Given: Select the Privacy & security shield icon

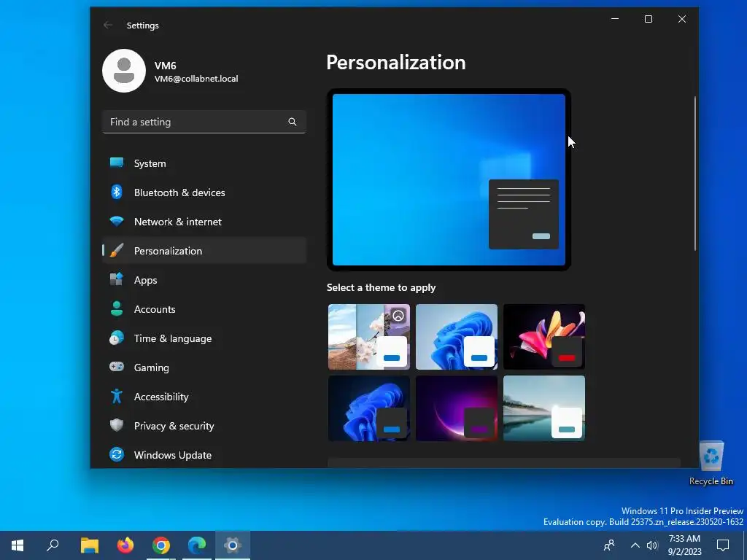Looking at the screenshot, I should (x=117, y=425).
